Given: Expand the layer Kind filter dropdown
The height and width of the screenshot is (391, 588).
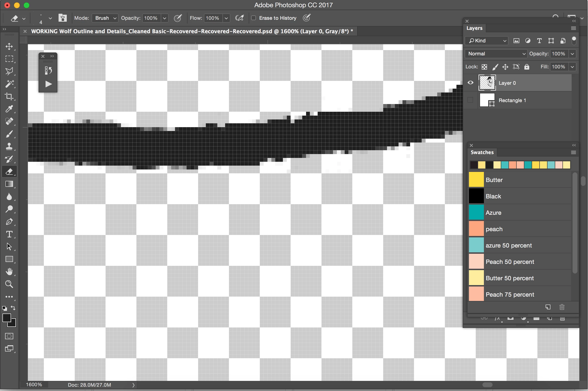Looking at the screenshot, I should [x=487, y=41].
